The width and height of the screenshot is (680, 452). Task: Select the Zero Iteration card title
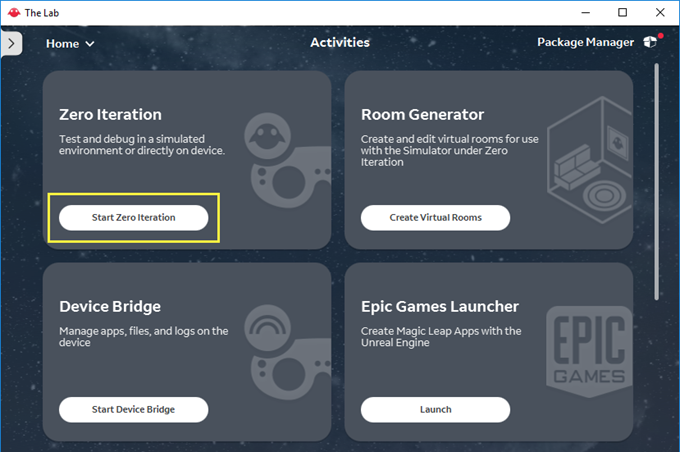click(110, 115)
